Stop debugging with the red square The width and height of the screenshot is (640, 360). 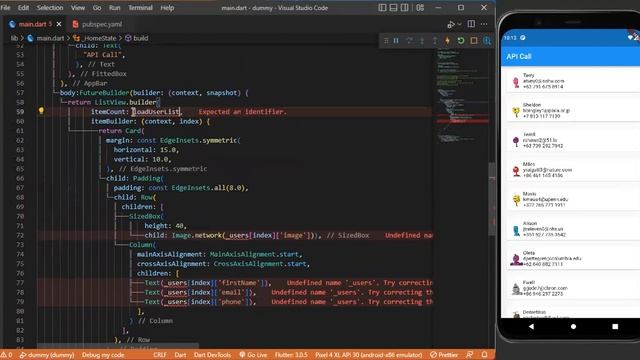474,40
